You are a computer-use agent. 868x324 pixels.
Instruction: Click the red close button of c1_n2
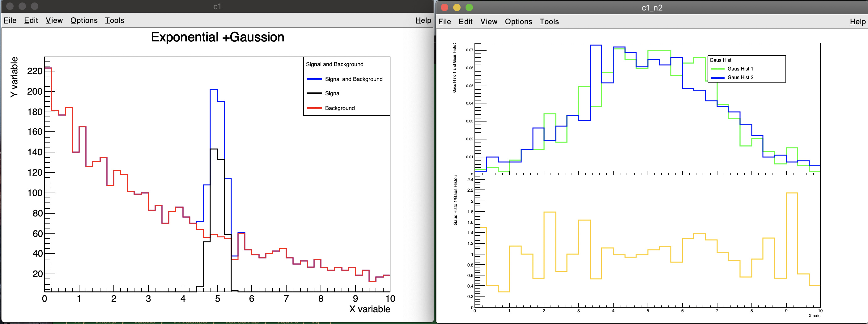pos(445,7)
